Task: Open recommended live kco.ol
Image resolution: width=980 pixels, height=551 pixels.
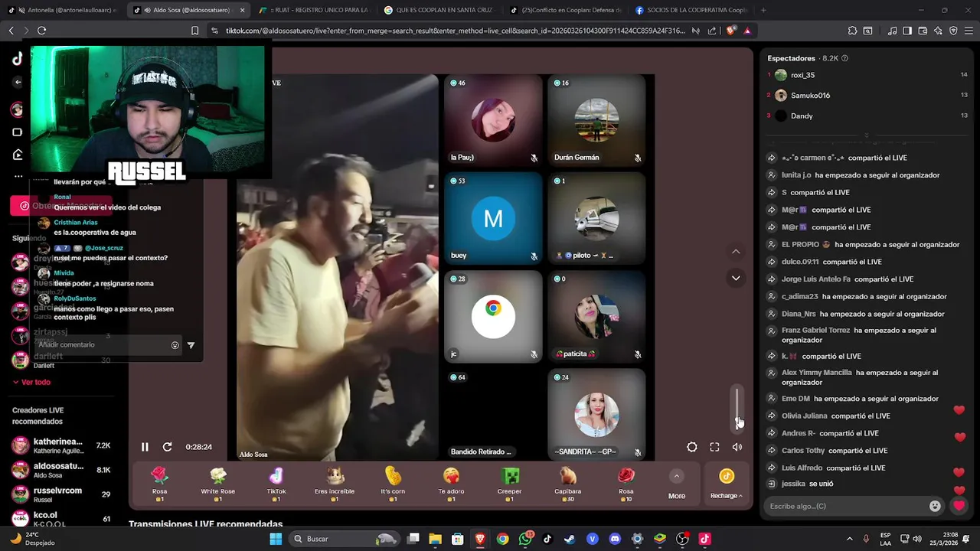Action: 61,519
